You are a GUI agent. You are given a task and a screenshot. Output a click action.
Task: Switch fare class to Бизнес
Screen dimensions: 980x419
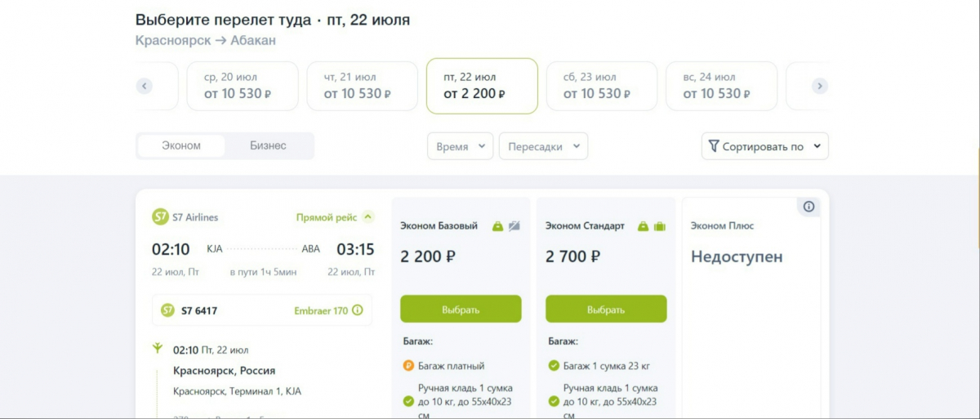click(x=268, y=146)
